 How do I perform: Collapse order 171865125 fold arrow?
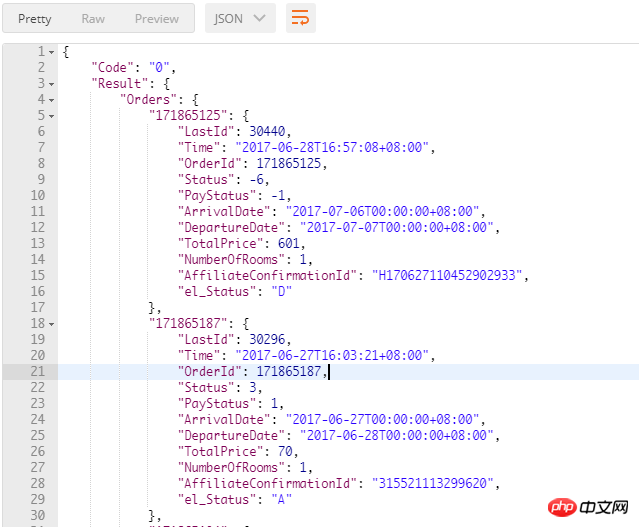click(x=52, y=117)
